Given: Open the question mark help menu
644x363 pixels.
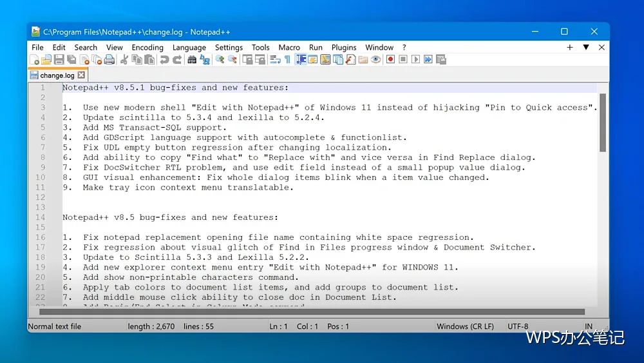Looking at the screenshot, I should tap(404, 47).
